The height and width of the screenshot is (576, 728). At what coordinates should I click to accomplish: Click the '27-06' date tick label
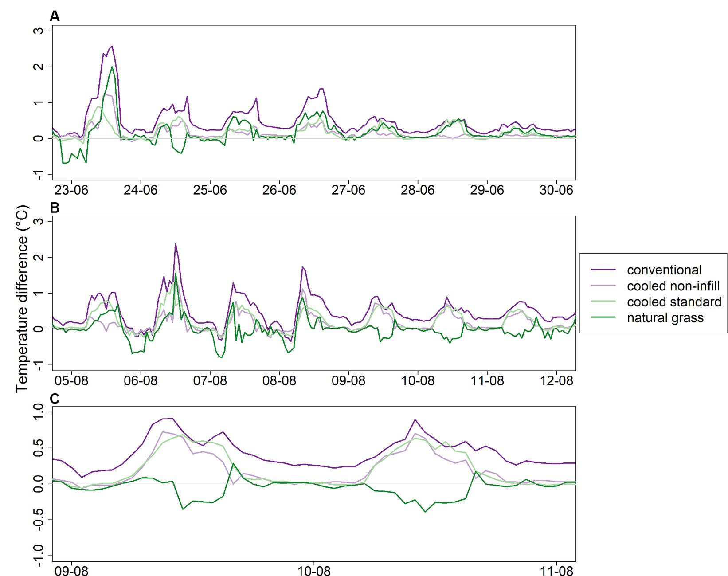tap(348, 190)
